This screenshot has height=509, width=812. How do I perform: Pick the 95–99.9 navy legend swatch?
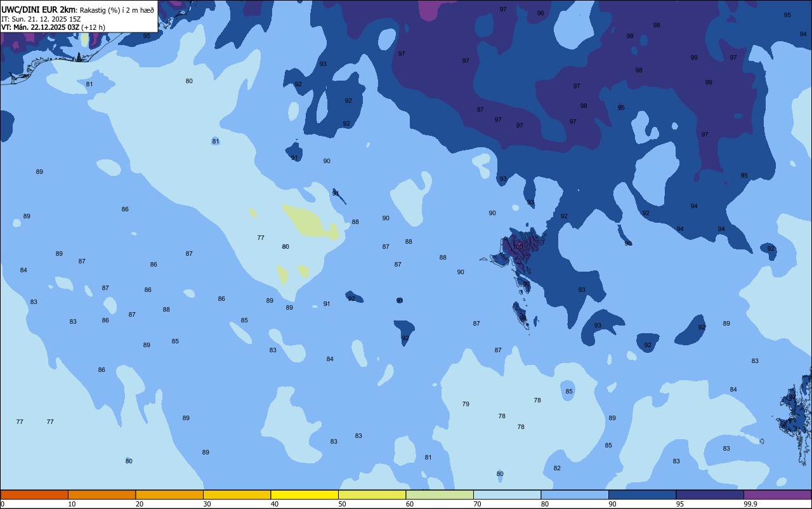[x=710, y=494]
